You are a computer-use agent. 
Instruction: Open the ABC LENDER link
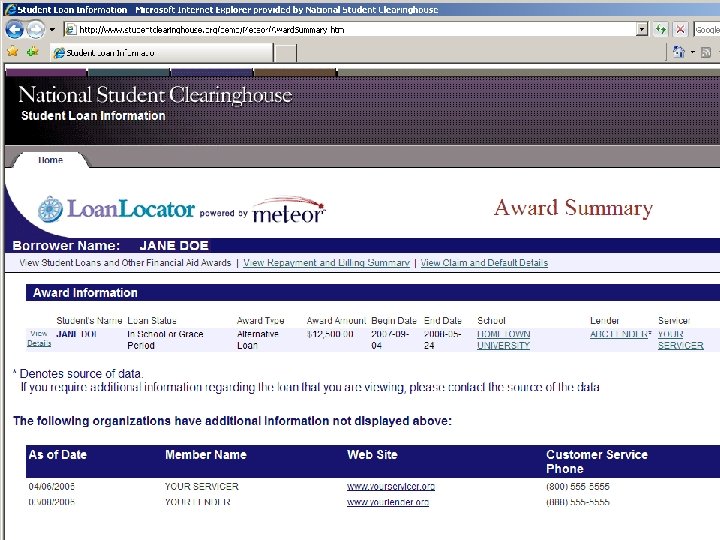619,334
